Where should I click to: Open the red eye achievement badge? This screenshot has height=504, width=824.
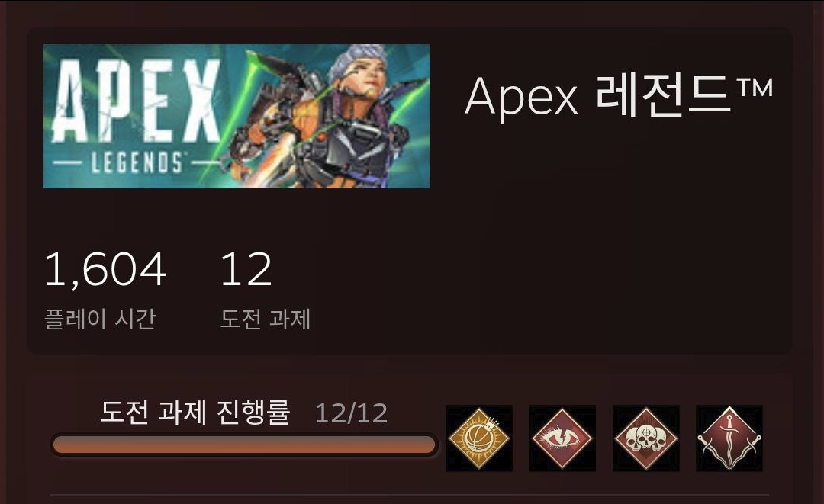pyautogui.click(x=562, y=438)
